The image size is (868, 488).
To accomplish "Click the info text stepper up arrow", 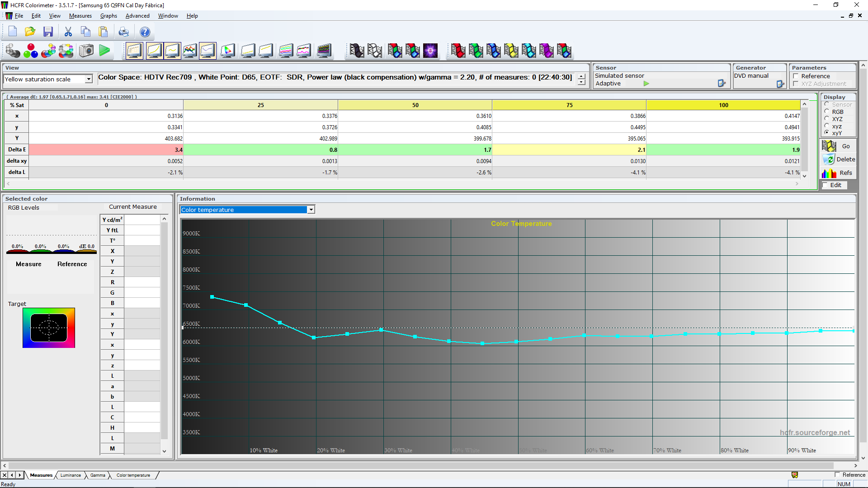I will (x=581, y=76).
